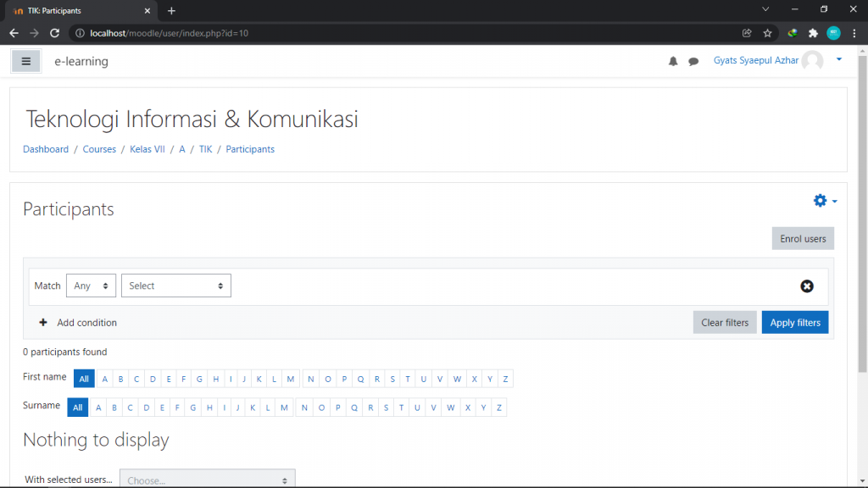Filter First name by letter A
The height and width of the screenshot is (488, 868).
coord(104,379)
